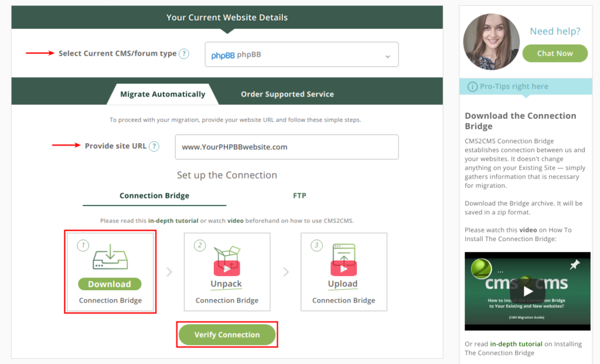Open video link in sidebar Pro-Tips text
Viewport: 600px width, 364px height.
[528, 230]
